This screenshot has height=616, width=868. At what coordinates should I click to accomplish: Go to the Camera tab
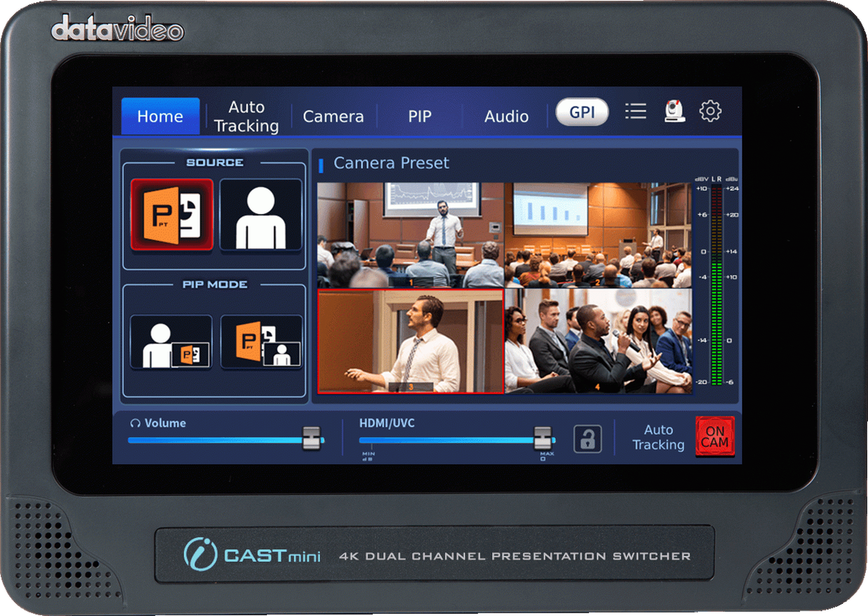point(333,116)
